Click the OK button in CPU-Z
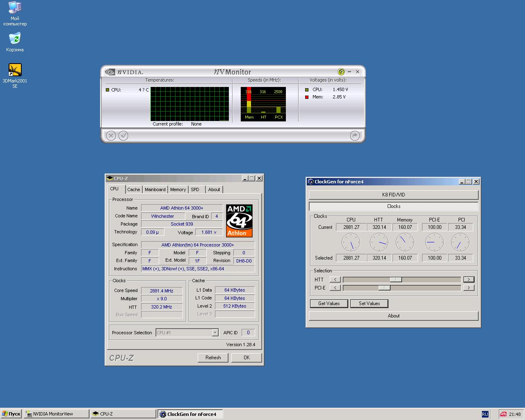 [247, 358]
